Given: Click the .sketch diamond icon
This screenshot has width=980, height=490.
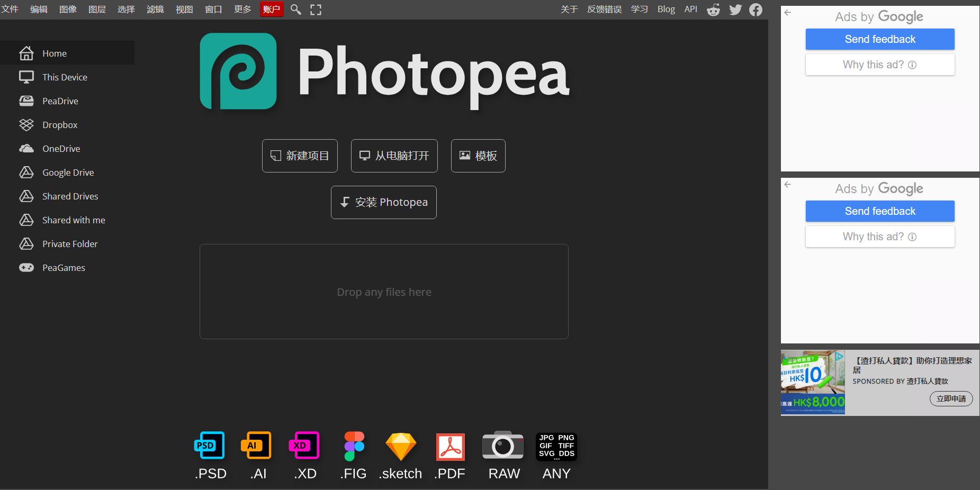Looking at the screenshot, I should click(400, 446).
